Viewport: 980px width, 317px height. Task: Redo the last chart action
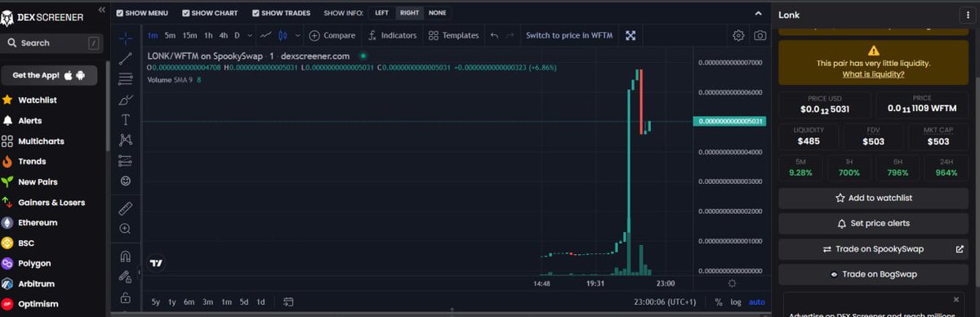[x=510, y=36]
